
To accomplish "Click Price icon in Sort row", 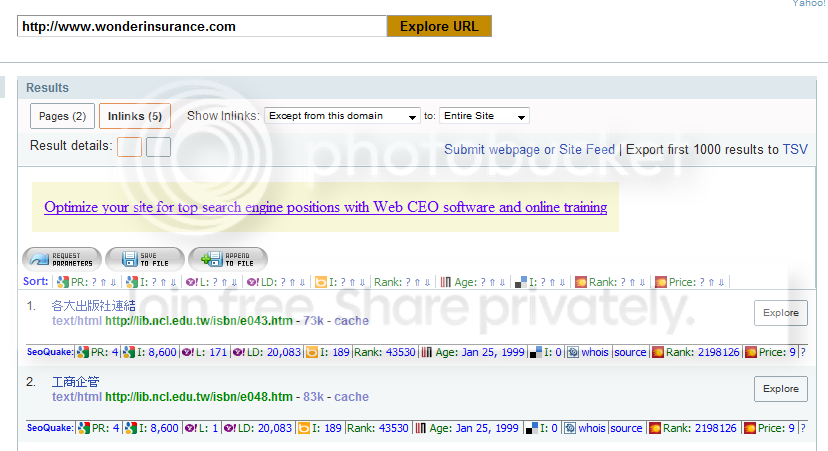I will (x=661, y=283).
